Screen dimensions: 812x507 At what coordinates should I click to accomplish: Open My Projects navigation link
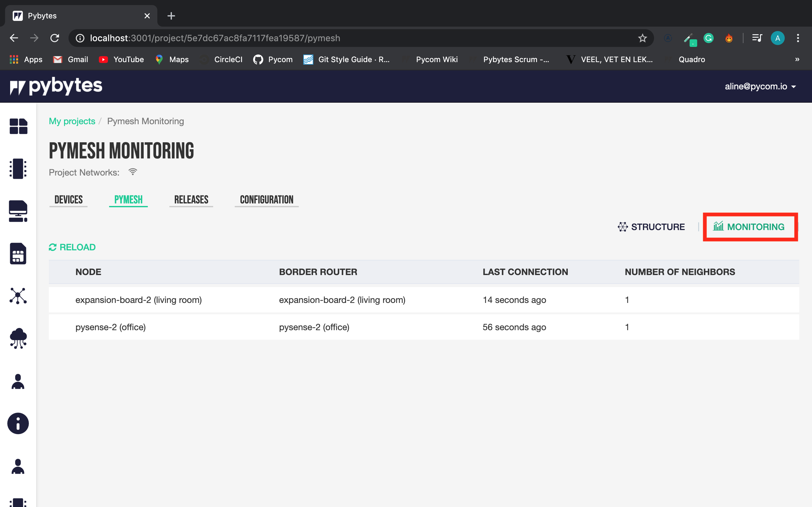72,121
